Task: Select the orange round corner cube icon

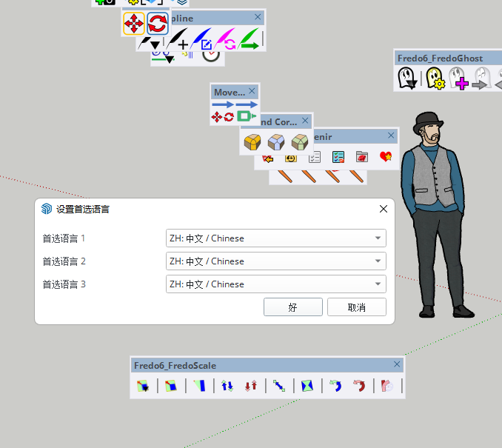Action: point(252,141)
